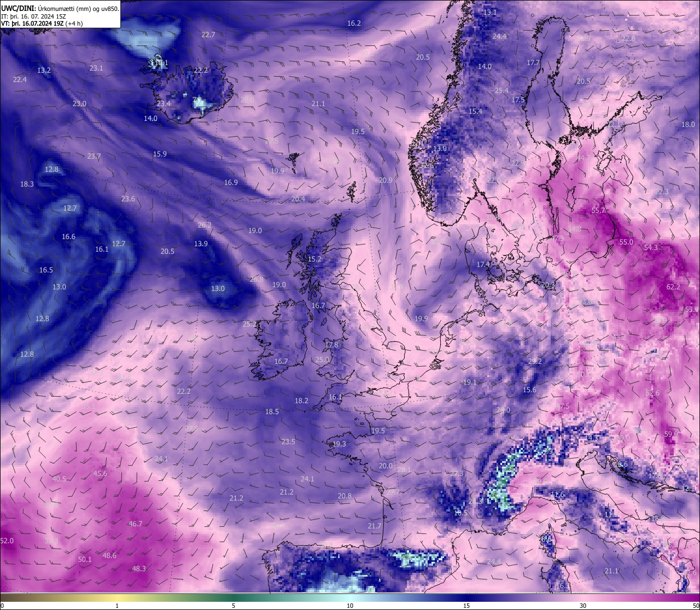Click the map value '20.4' north of Scotland
Viewport: 700px width, 610px height.
[298, 199]
